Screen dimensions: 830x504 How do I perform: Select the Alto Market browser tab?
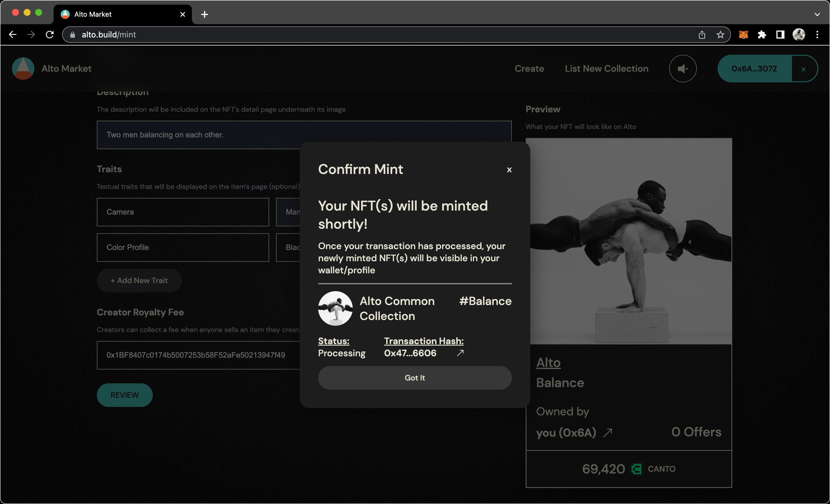122,14
